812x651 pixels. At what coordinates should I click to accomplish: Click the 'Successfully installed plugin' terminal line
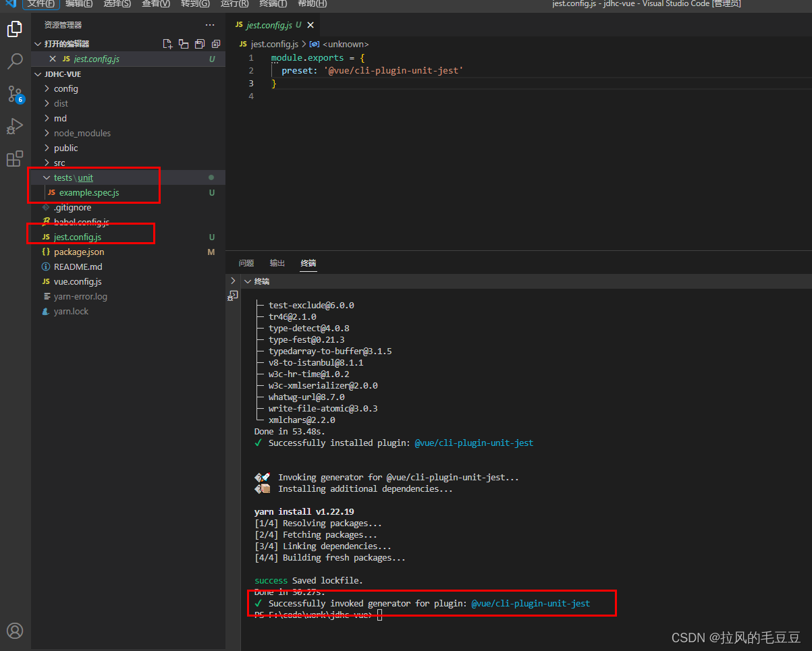coord(394,443)
